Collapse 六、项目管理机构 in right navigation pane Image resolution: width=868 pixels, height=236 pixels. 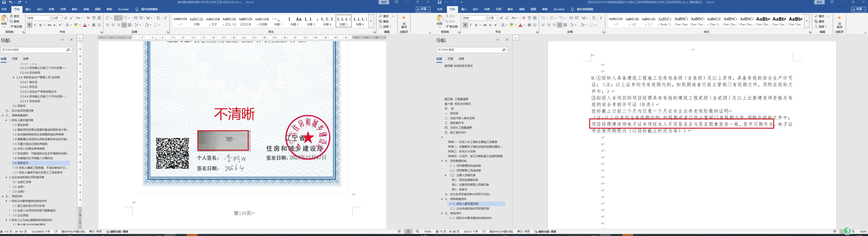click(442, 161)
